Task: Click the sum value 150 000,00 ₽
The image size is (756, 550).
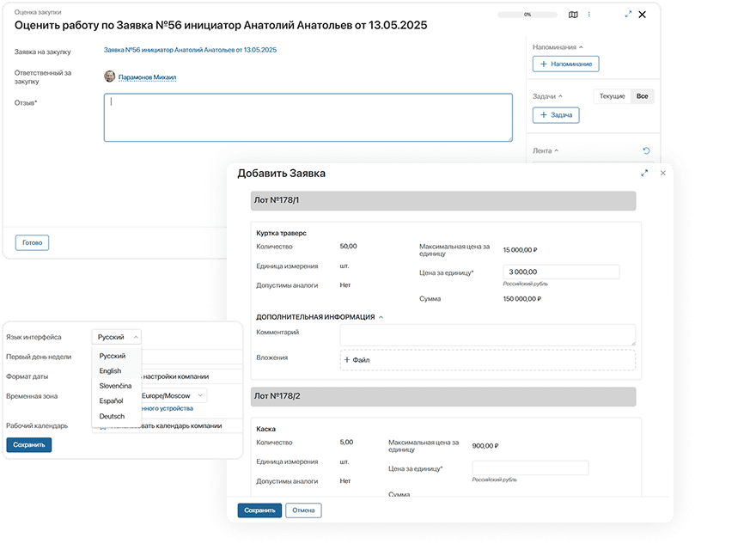Action: [522, 299]
